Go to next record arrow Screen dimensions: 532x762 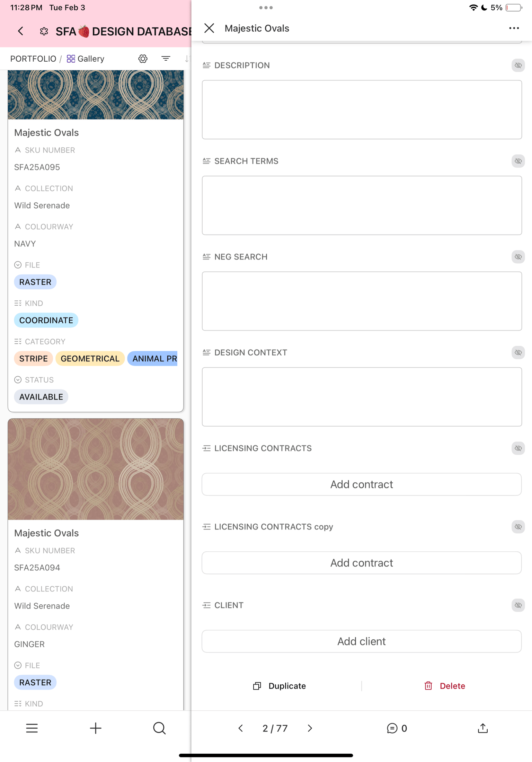(310, 728)
